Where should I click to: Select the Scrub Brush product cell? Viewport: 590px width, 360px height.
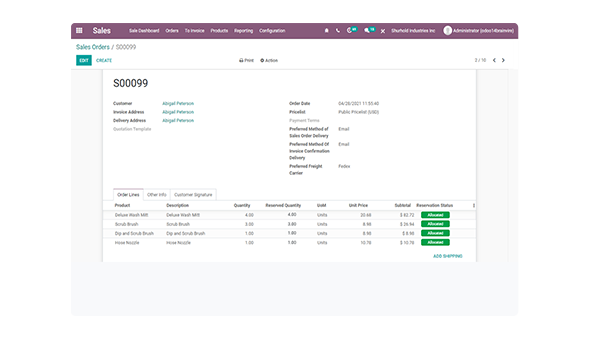click(126, 224)
